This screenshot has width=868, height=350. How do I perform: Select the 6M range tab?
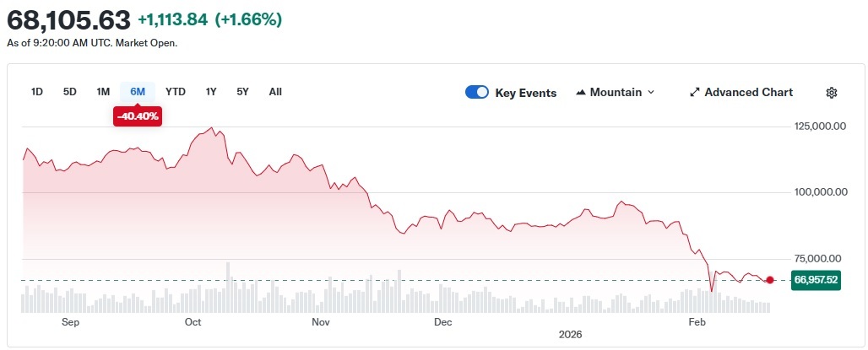(x=138, y=91)
